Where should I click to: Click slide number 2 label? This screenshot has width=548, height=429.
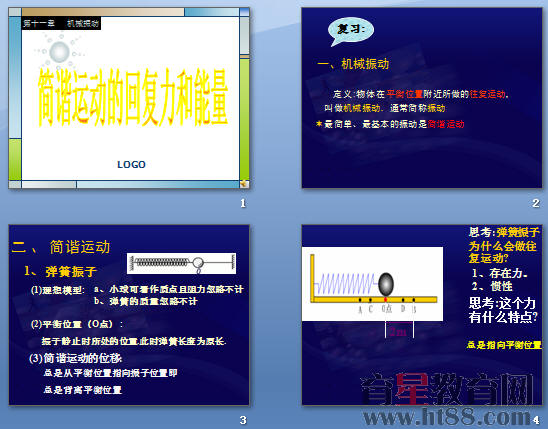pos(536,203)
